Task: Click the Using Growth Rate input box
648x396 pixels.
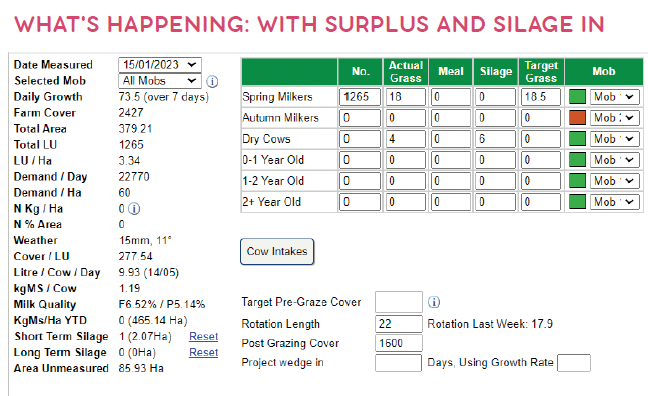Action: pyautogui.click(x=574, y=363)
